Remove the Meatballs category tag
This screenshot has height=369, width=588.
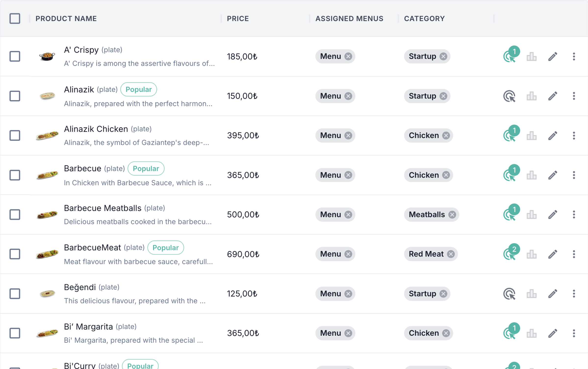tap(452, 215)
